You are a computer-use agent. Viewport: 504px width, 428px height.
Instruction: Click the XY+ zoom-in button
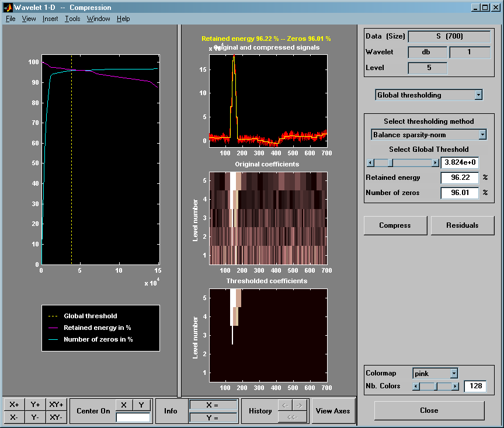[57, 404]
